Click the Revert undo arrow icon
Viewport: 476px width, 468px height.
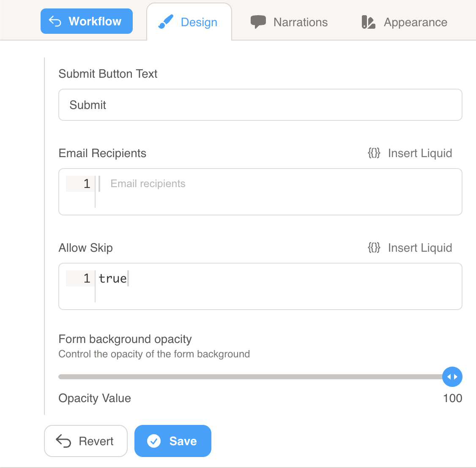[63, 441]
